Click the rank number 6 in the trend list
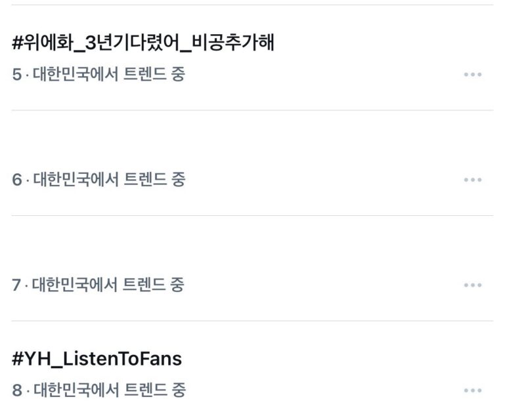 click(17, 180)
